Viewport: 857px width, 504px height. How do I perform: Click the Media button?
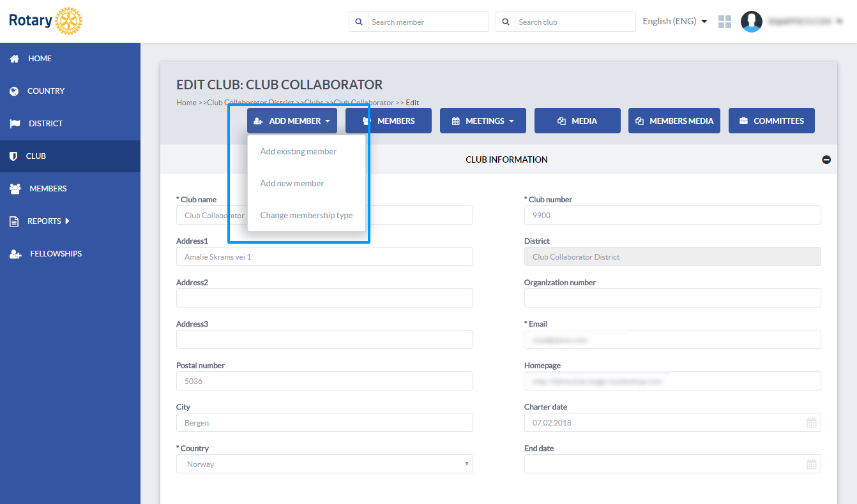click(x=577, y=121)
